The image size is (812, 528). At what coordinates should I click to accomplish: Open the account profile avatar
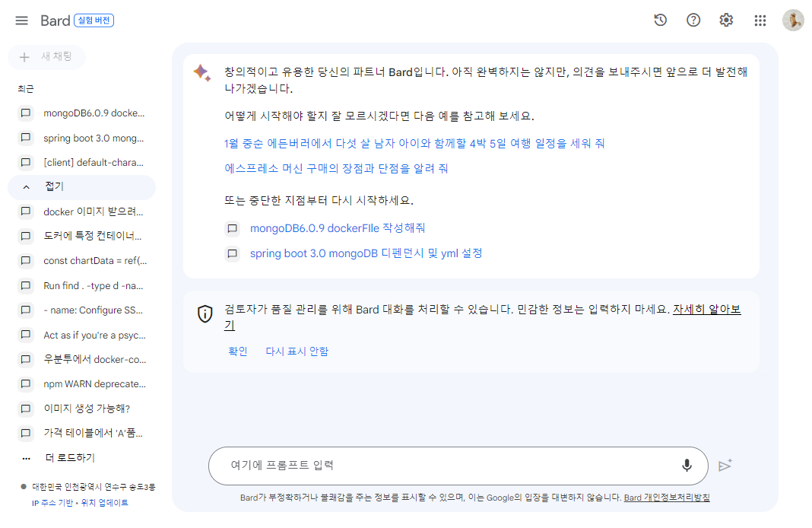pyautogui.click(x=793, y=21)
